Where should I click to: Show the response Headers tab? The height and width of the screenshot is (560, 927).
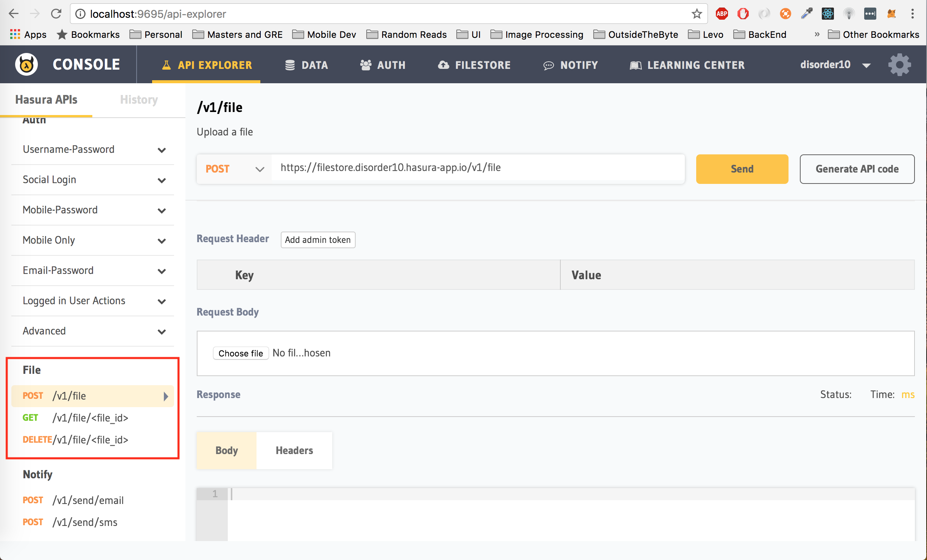click(x=294, y=450)
